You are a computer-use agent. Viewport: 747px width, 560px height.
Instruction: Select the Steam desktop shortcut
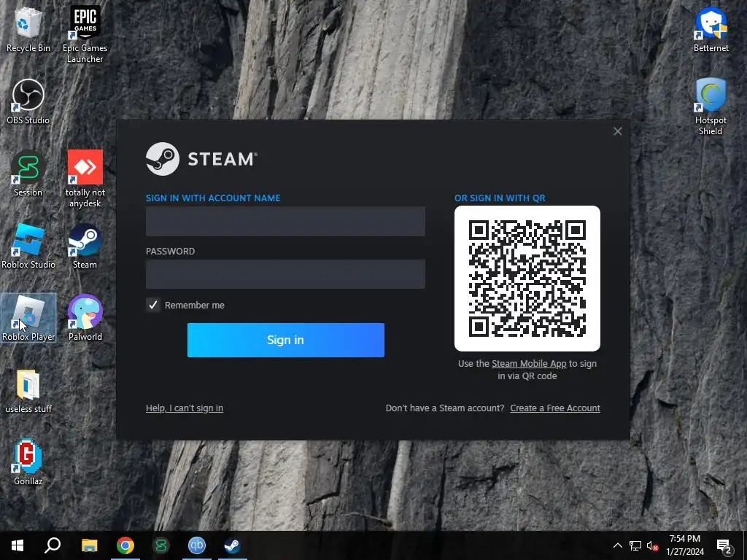85,246
